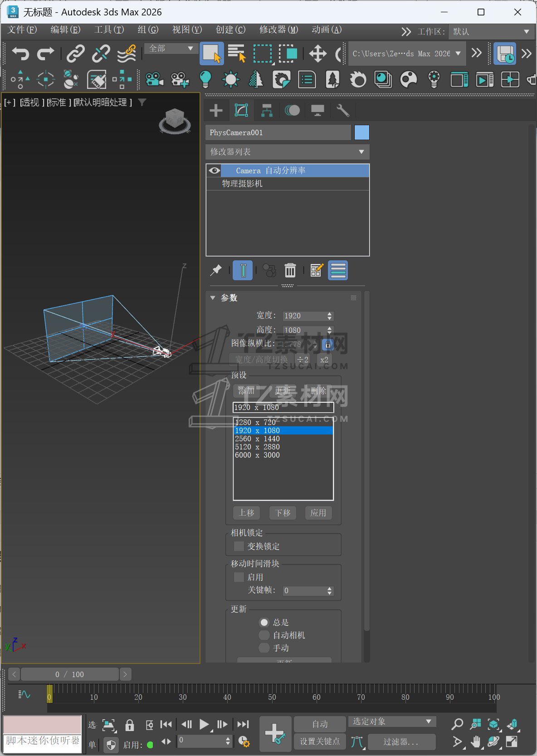This screenshot has width=537, height=756.
Task: Open the 修改器列表 dropdown
Action: click(x=288, y=151)
